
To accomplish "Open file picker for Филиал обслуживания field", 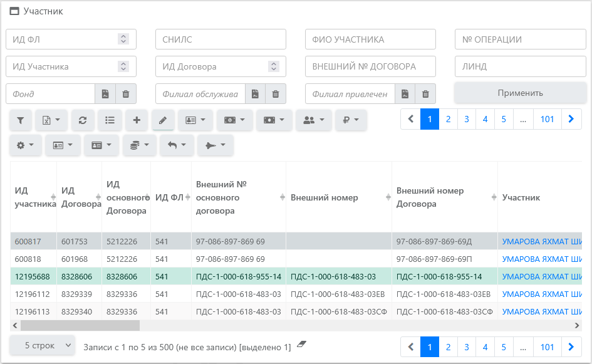I will coord(255,94).
